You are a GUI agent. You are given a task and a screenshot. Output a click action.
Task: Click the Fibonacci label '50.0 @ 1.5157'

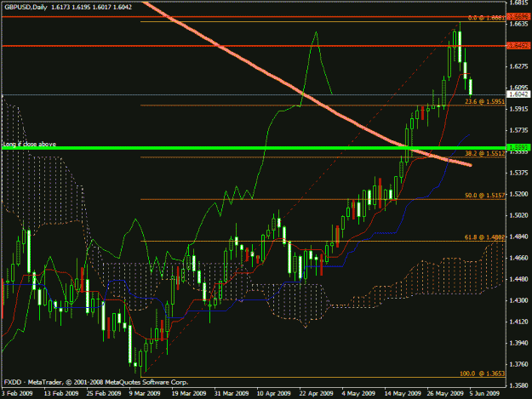tap(484, 196)
